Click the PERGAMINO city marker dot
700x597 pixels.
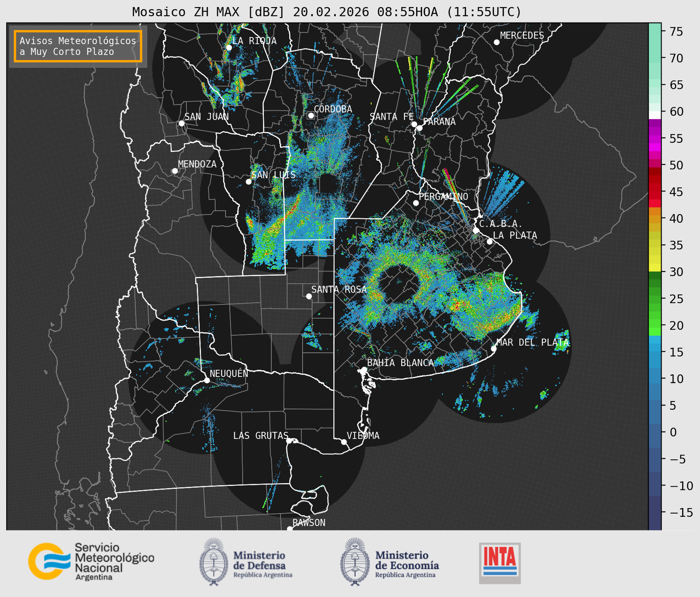[x=416, y=203]
